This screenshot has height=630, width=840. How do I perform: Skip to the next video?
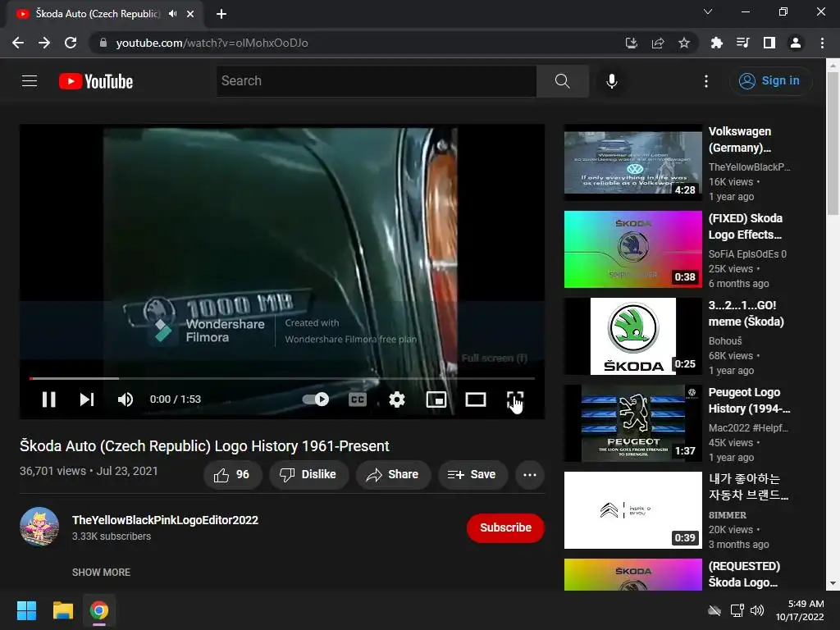pyautogui.click(x=87, y=399)
